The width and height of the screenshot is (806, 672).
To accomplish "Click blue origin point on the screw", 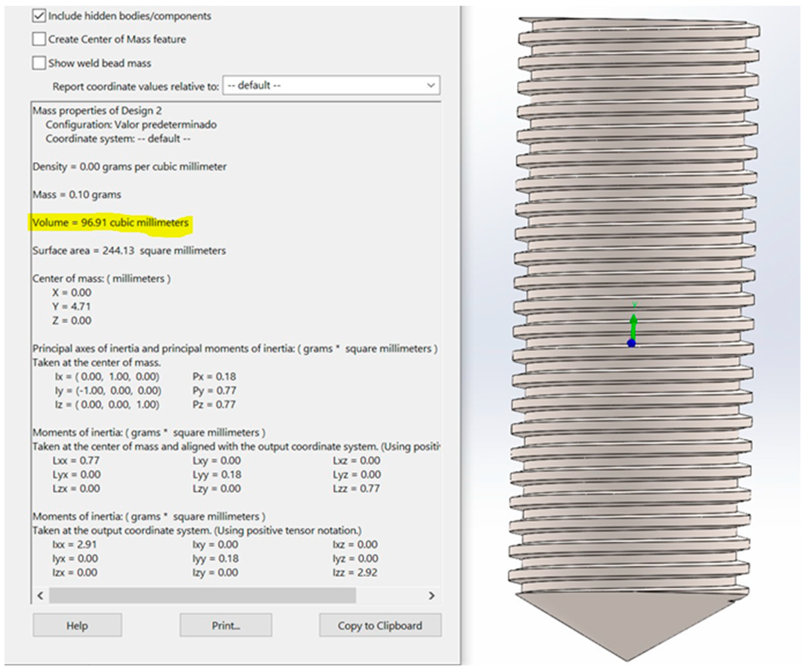I will click(x=631, y=343).
